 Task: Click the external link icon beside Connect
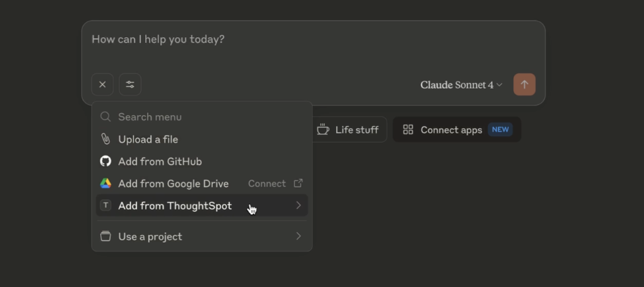pyautogui.click(x=298, y=184)
